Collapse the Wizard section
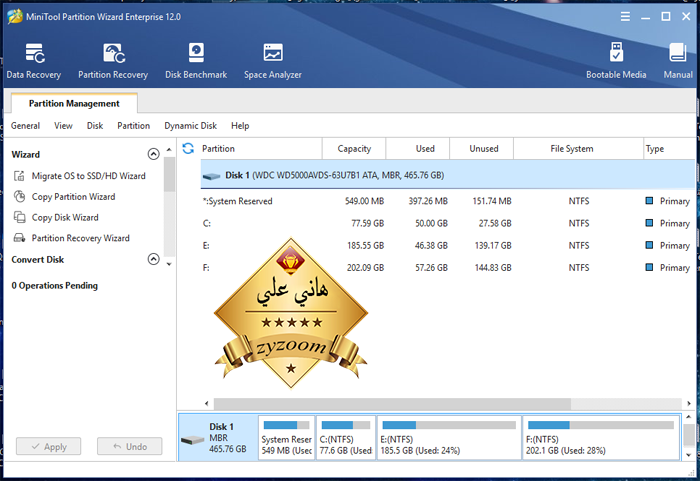 point(153,154)
